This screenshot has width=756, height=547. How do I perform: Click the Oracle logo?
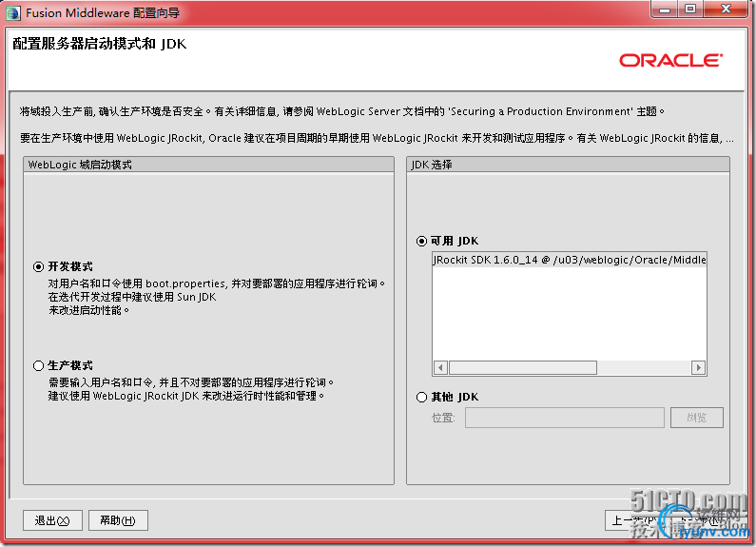pyautogui.click(x=670, y=60)
